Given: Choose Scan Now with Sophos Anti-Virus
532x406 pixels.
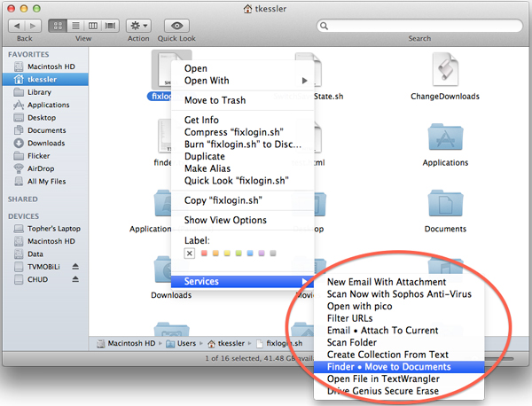Looking at the screenshot, I should pyautogui.click(x=399, y=294).
